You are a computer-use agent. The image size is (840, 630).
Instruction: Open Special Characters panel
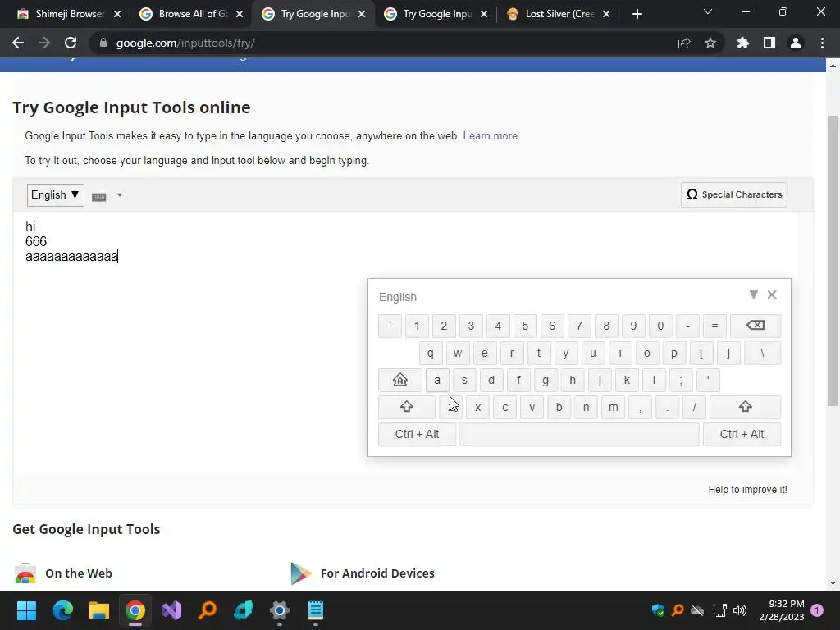[x=734, y=194]
